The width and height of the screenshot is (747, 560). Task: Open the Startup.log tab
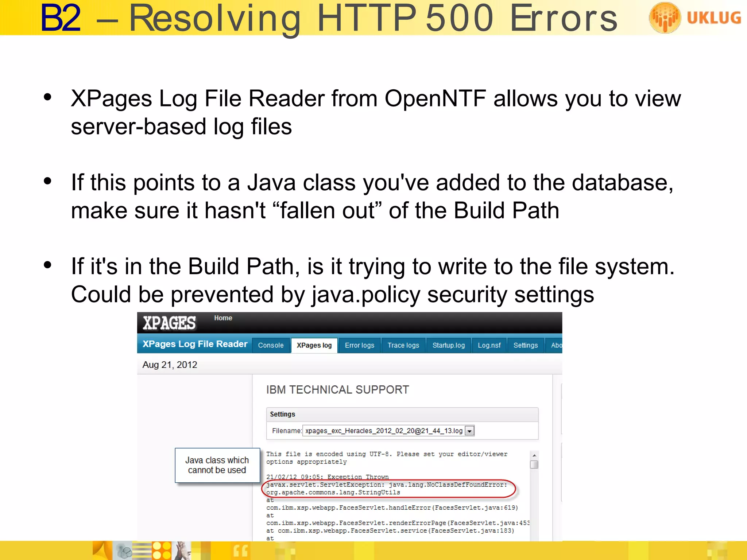pyautogui.click(x=448, y=345)
